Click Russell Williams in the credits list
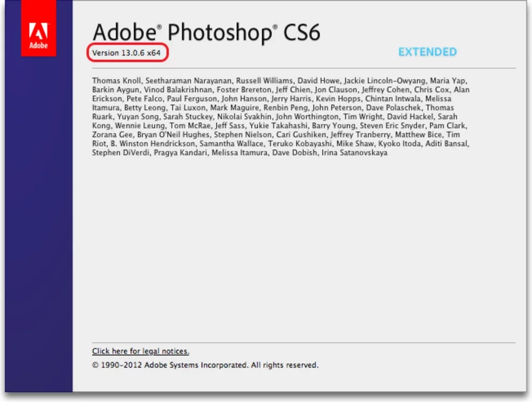The height and width of the screenshot is (402, 532). (265, 81)
